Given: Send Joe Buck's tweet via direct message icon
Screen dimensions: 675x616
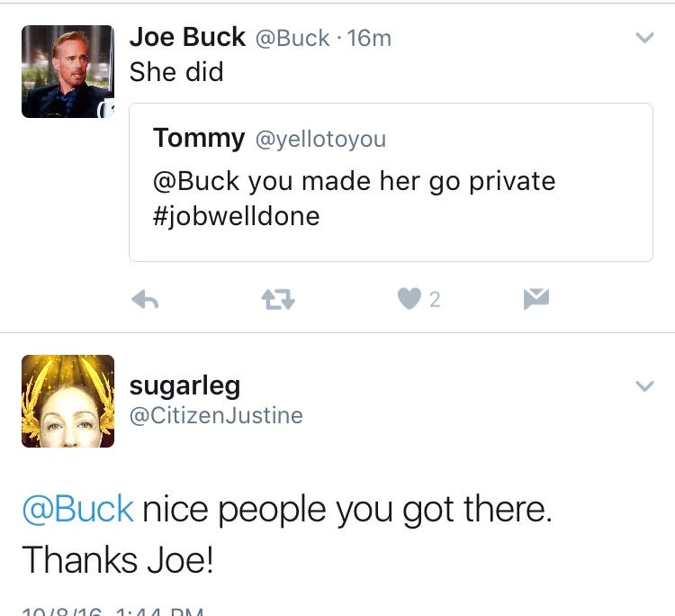Looking at the screenshot, I should 536,299.
